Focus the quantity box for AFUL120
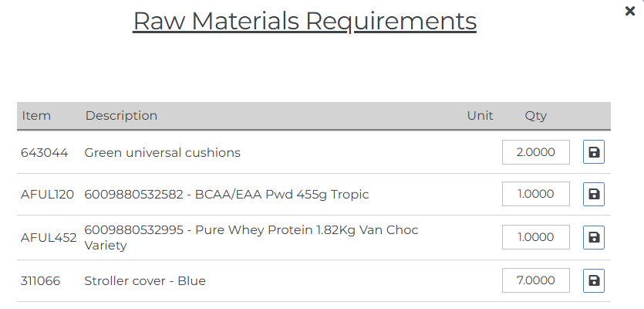Screen dimensions: 644x309 click(x=535, y=195)
